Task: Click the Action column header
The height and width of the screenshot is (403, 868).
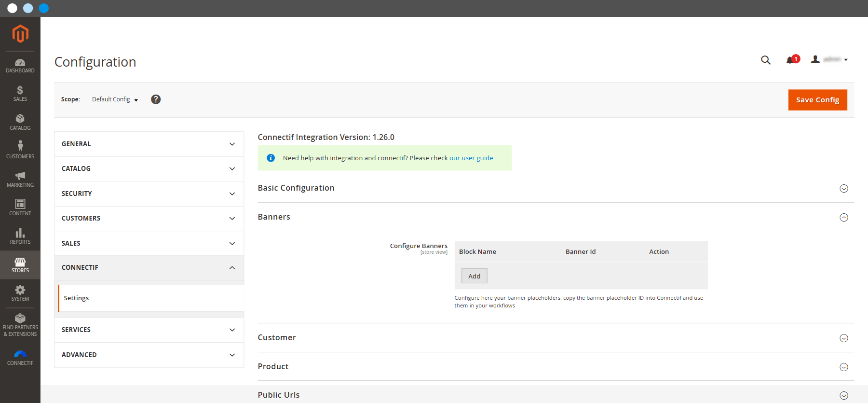Action: tap(659, 251)
